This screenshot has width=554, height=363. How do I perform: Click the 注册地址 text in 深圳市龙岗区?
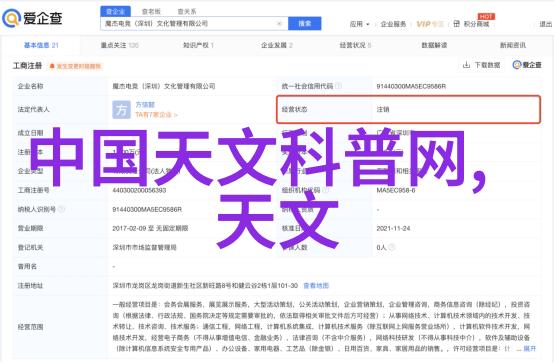[x=205, y=286]
